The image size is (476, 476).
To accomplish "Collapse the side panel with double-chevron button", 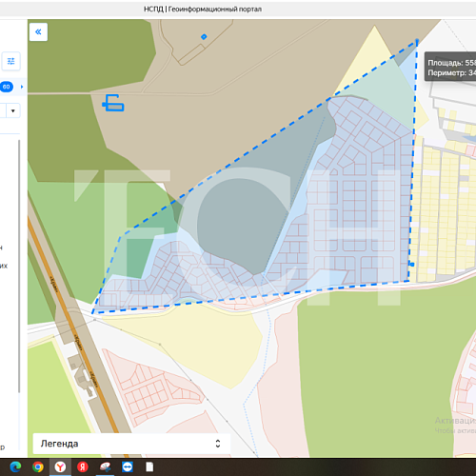I will pyautogui.click(x=38, y=31).
